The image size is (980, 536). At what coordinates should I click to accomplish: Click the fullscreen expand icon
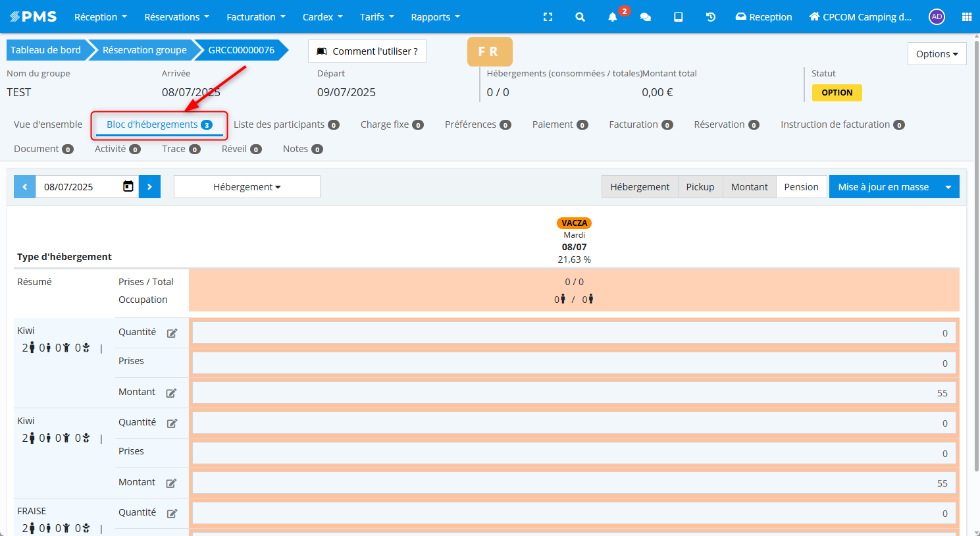coord(548,17)
